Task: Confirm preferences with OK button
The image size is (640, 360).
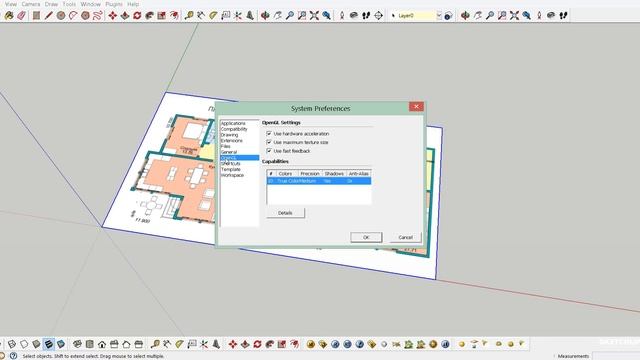Action: pos(366,237)
